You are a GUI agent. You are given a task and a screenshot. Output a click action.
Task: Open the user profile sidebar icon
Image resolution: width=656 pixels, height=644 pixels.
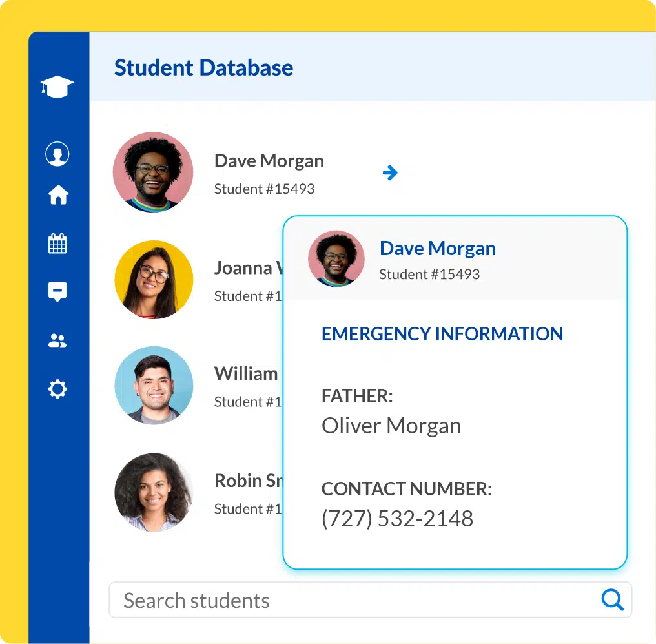57,154
